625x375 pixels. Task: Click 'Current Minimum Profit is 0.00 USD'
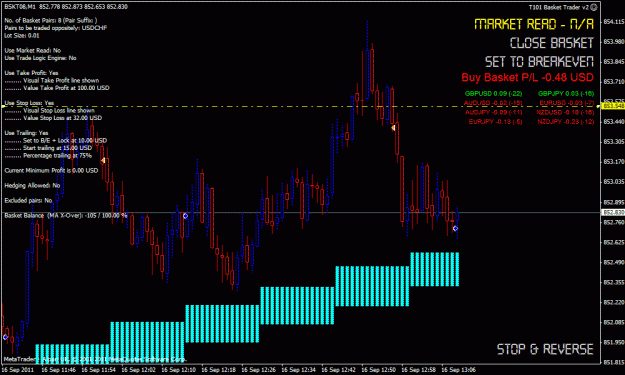[51, 171]
